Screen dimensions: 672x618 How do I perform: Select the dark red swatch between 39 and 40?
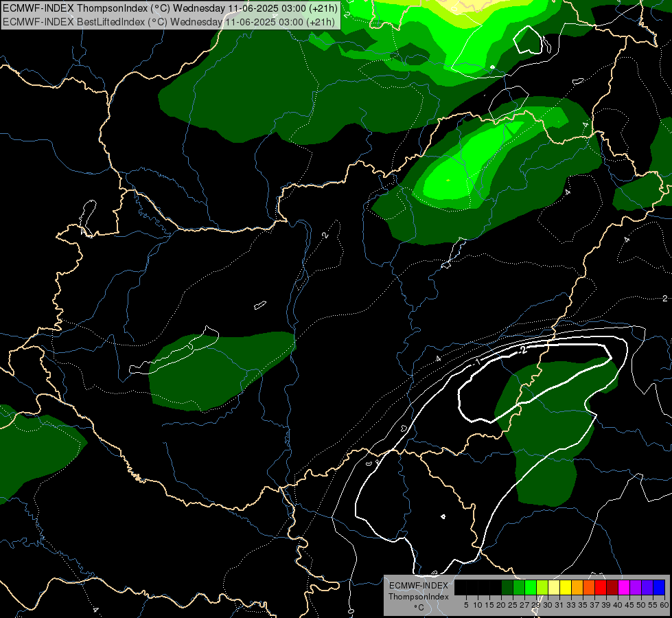pos(612,587)
